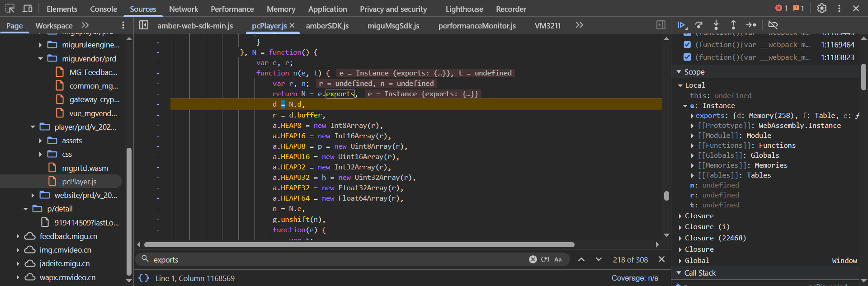868x286 pixels.
Task: Collapse the e: Instance object
Action: (x=685, y=106)
